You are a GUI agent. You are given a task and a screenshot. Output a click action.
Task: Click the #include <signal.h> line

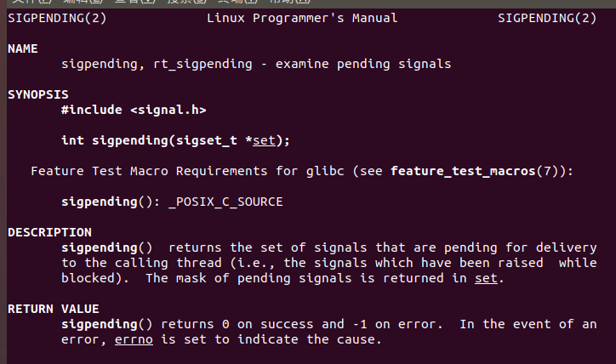134,110
